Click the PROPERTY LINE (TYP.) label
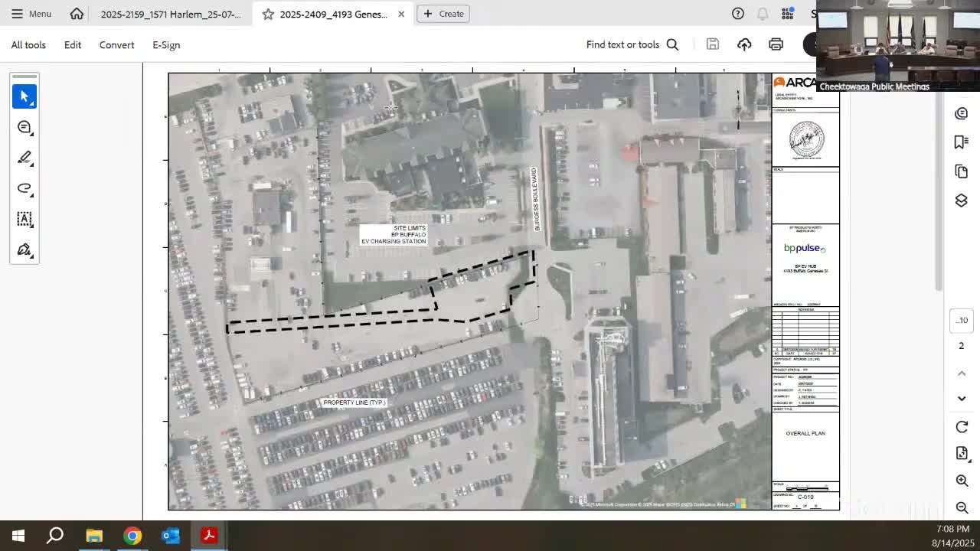The image size is (980, 551). tap(354, 403)
